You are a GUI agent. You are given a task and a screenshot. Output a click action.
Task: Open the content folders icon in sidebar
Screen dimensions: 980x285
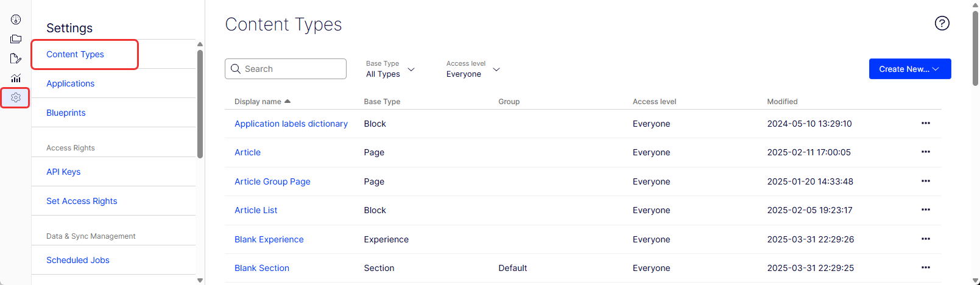coord(16,39)
